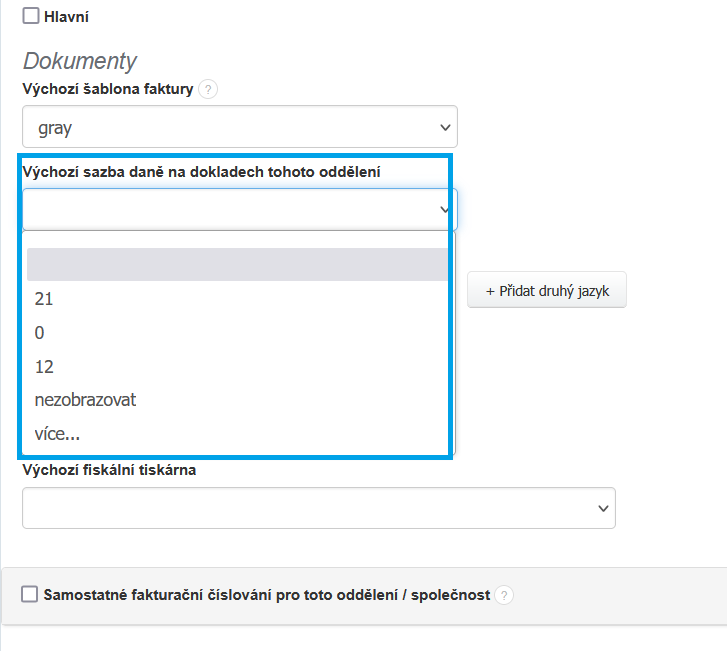The width and height of the screenshot is (727, 651).
Task: Select the empty highlighted tax rate option
Action: (237, 265)
